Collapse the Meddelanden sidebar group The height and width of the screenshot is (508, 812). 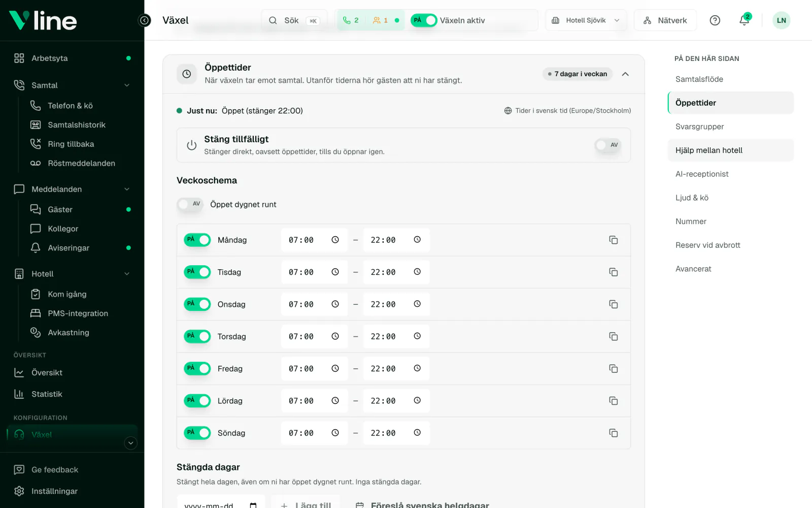[x=127, y=189]
